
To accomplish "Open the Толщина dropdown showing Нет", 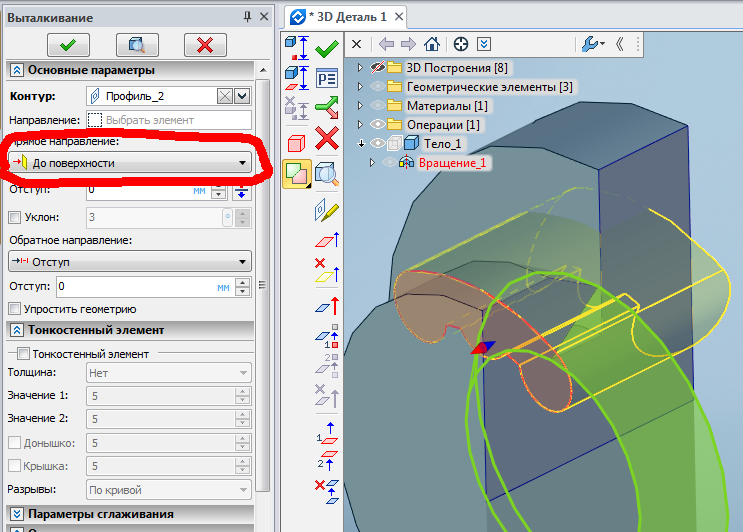I will pyautogui.click(x=169, y=373).
